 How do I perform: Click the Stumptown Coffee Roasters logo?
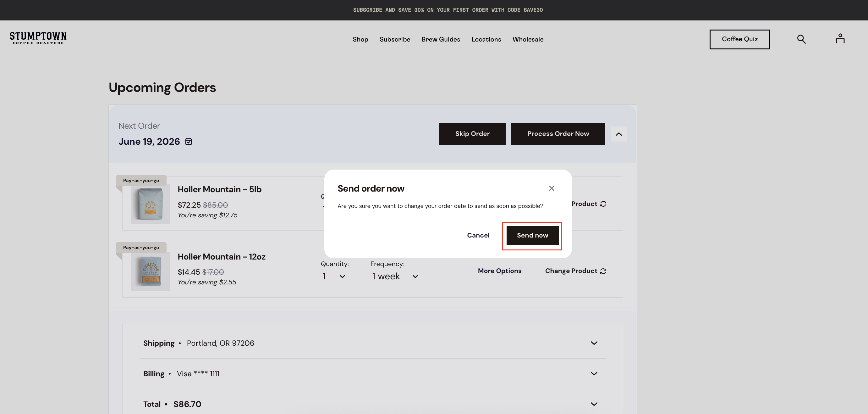pyautogui.click(x=38, y=38)
